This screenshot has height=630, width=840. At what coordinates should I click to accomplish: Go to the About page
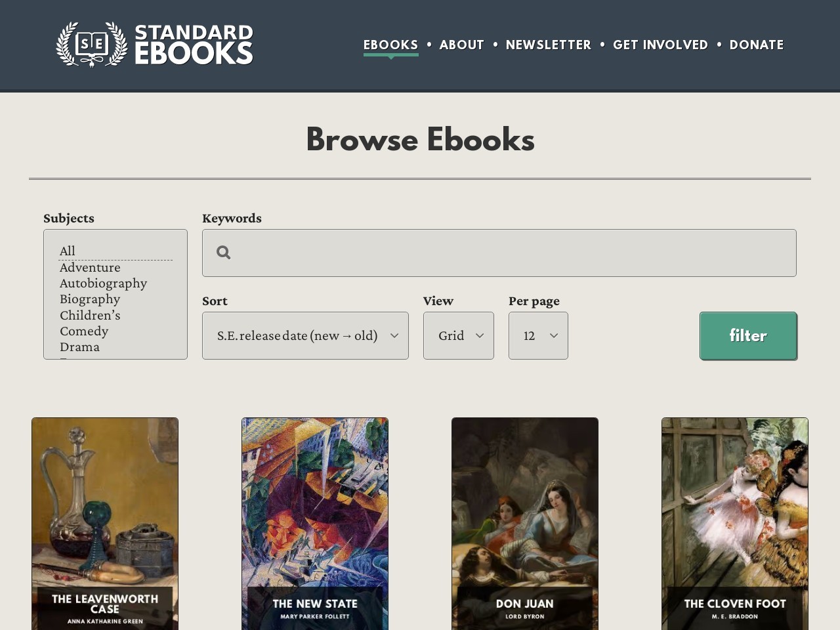(461, 45)
